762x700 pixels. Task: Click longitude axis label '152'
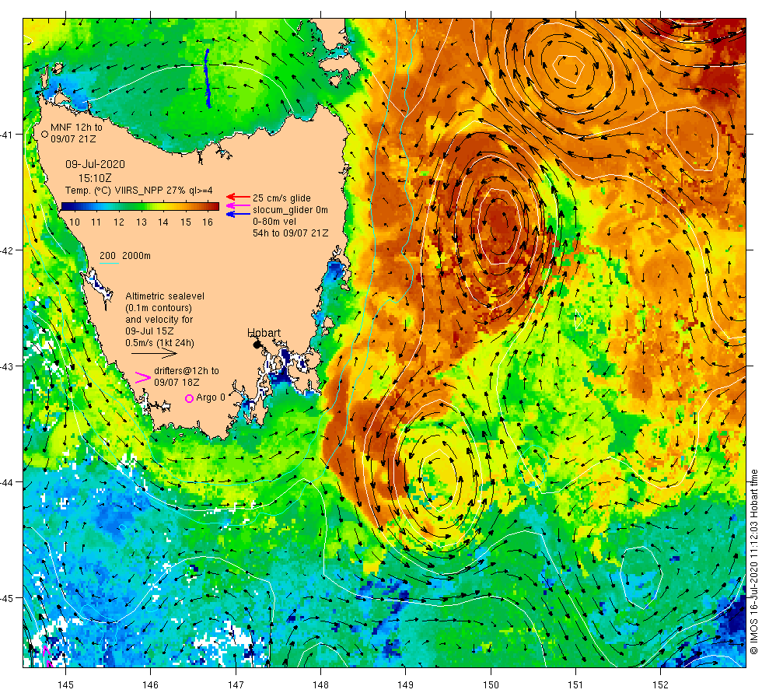(x=660, y=685)
